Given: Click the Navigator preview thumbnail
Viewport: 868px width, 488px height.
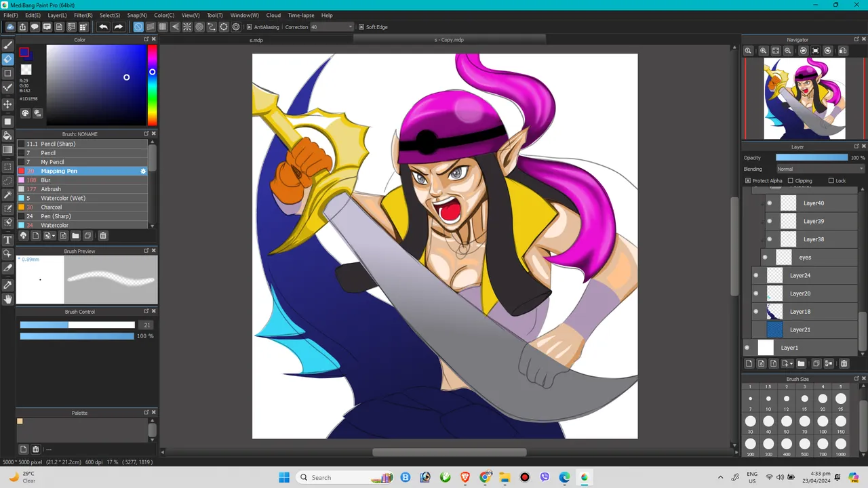Looking at the screenshot, I should point(804,98).
